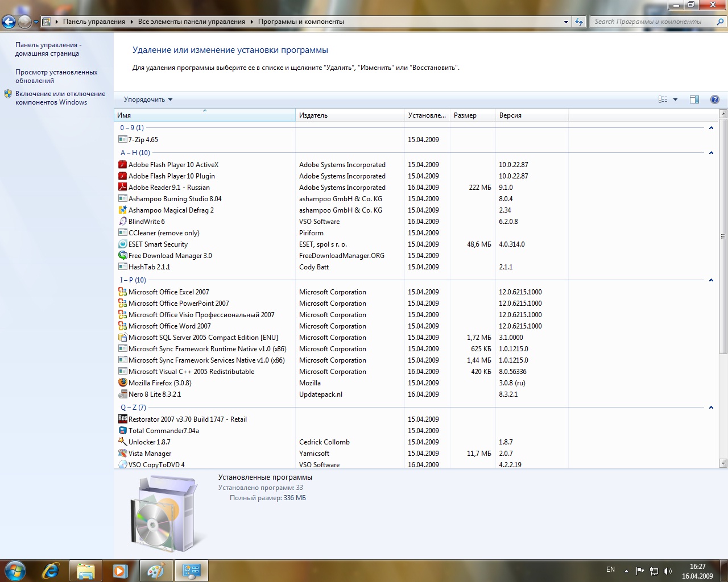Click the ESET Smart Security icon

[122, 244]
